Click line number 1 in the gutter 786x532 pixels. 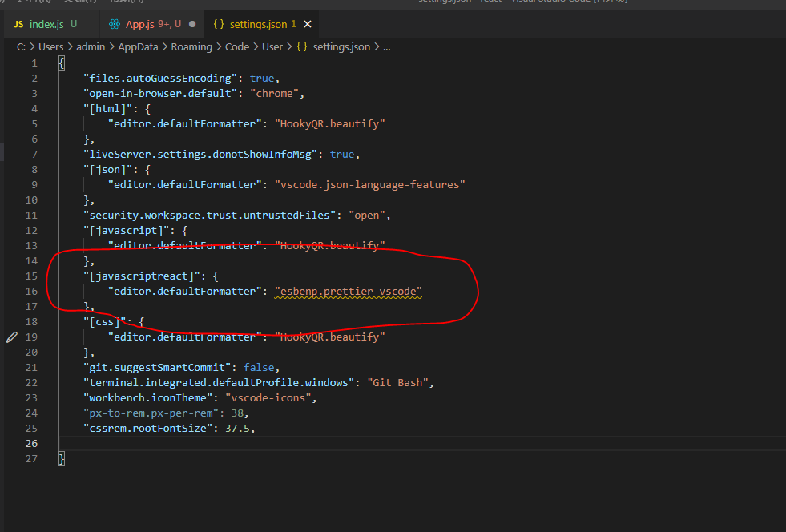tap(34, 63)
